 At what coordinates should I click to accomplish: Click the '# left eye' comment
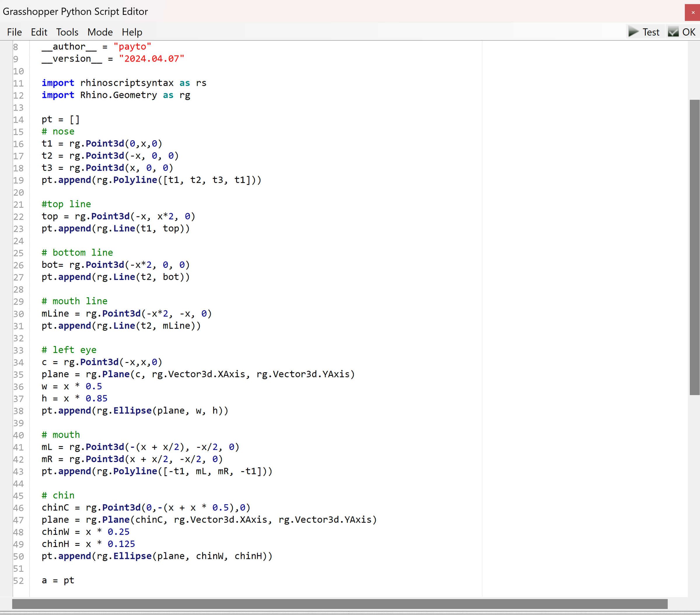[69, 350]
